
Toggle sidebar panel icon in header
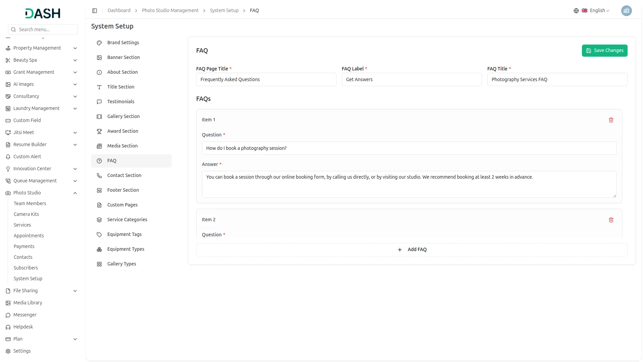point(95,11)
